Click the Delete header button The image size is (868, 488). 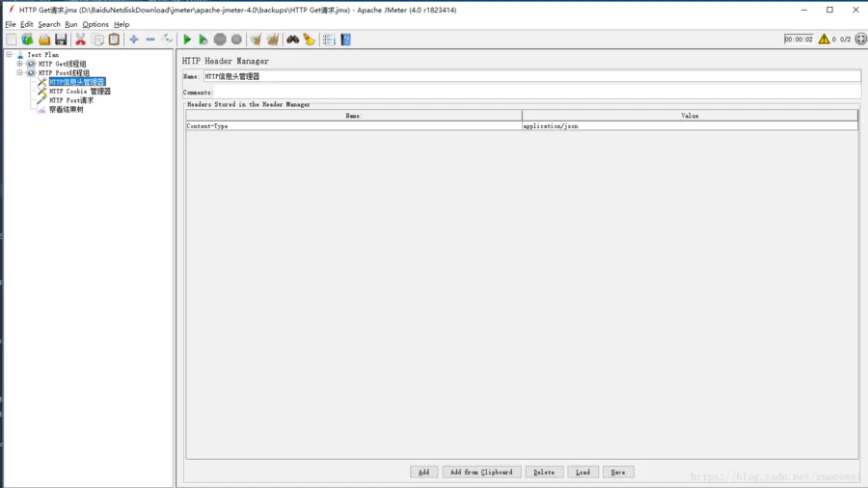(x=544, y=472)
